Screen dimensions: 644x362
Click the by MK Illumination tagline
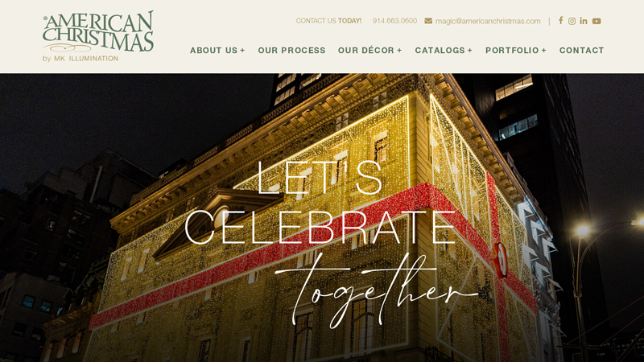(80, 59)
